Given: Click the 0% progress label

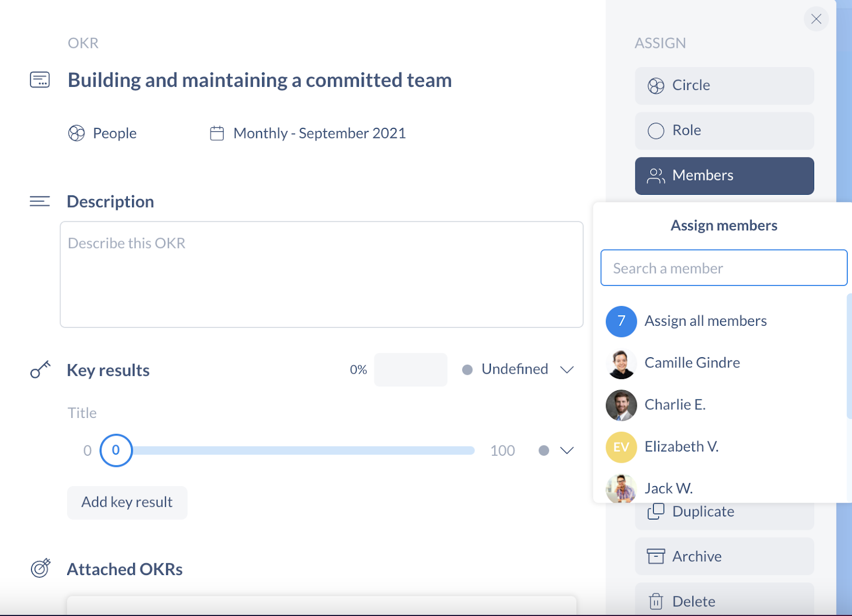Looking at the screenshot, I should click(358, 369).
